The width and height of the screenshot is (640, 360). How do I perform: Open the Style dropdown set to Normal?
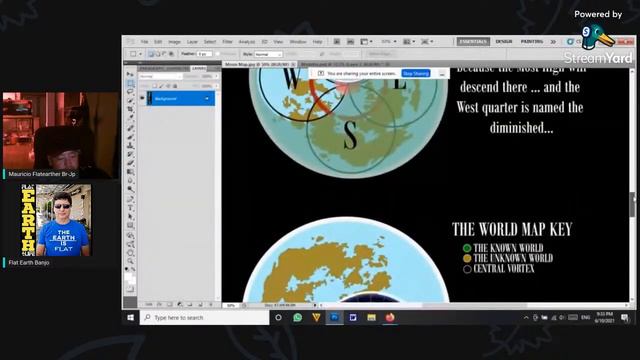(x=268, y=54)
